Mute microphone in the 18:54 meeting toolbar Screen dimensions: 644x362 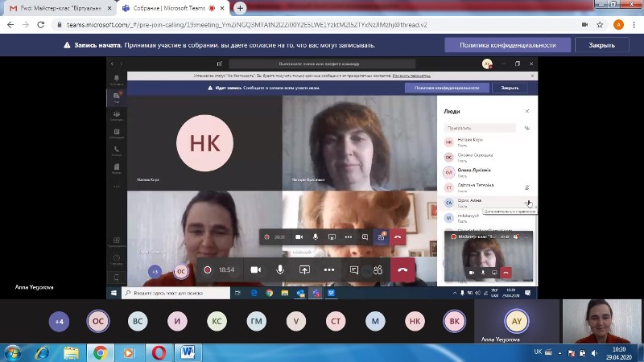click(x=280, y=269)
